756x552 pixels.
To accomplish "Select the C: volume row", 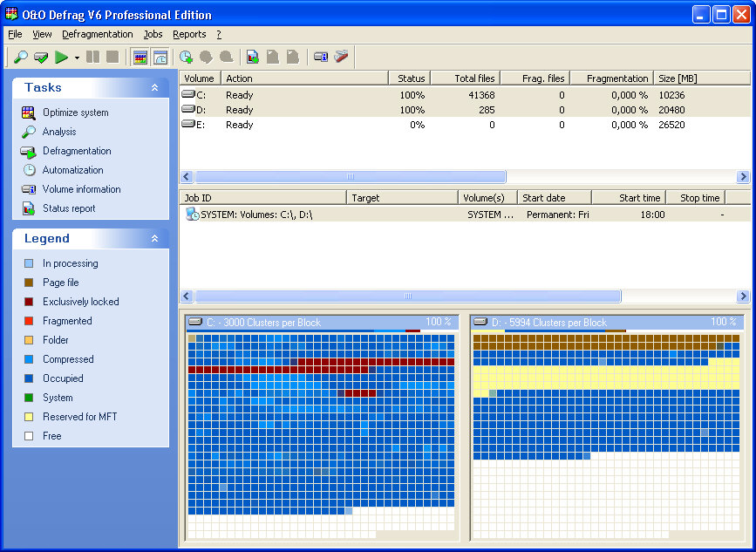I will pos(465,95).
